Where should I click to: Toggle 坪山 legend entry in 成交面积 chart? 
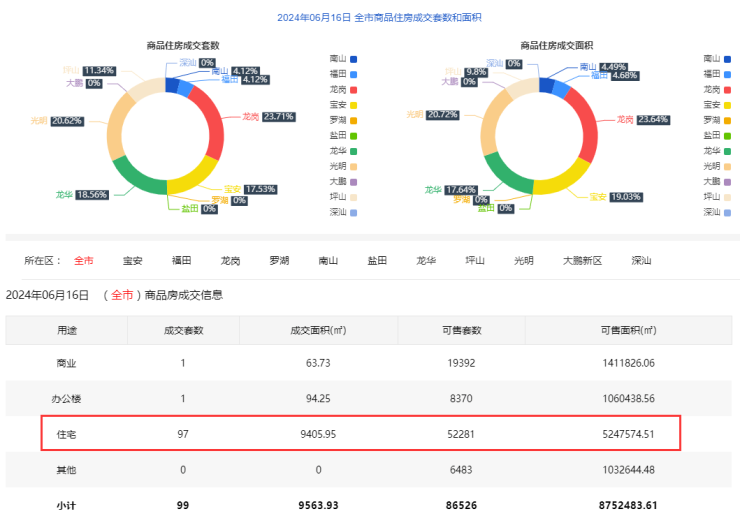[719, 197]
